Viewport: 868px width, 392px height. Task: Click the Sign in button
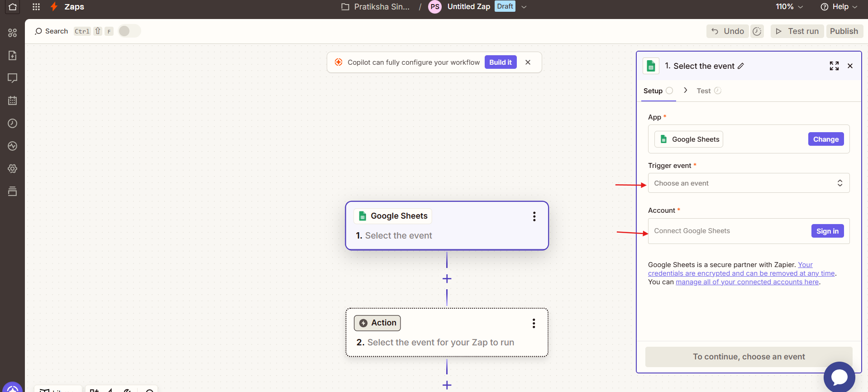(827, 231)
